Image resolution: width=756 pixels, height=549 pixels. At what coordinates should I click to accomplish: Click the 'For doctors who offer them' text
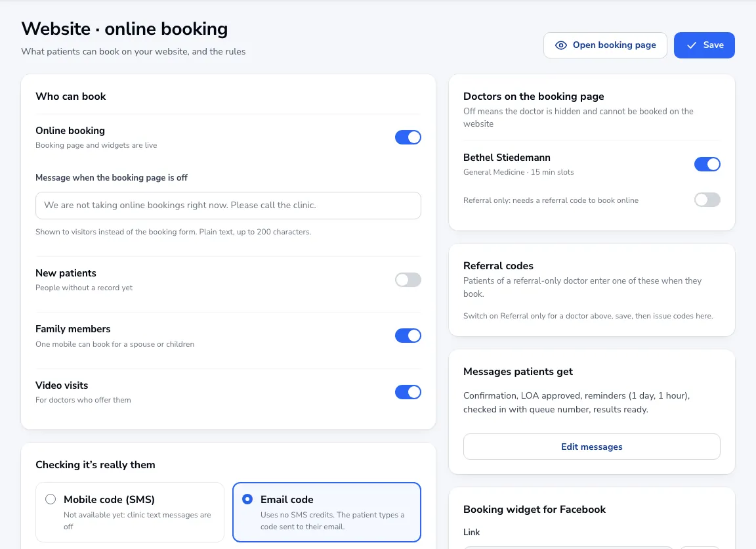pyautogui.click(x=83, y=400)
